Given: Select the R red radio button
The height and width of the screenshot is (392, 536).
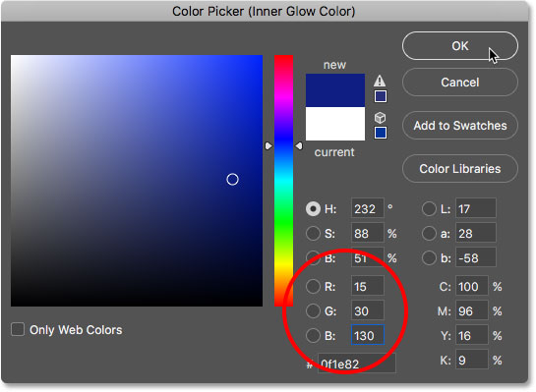Looking at the screenshot, I should (313, 287).
